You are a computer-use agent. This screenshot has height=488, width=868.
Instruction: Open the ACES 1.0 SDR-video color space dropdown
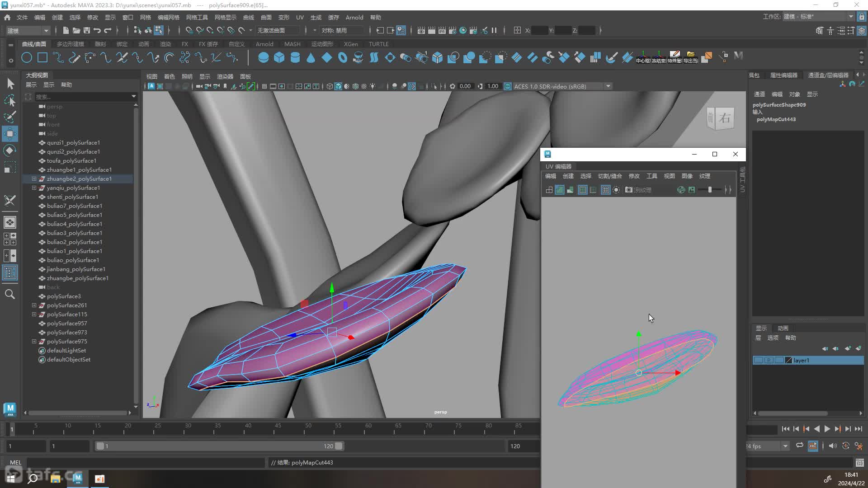click(562, 86)
